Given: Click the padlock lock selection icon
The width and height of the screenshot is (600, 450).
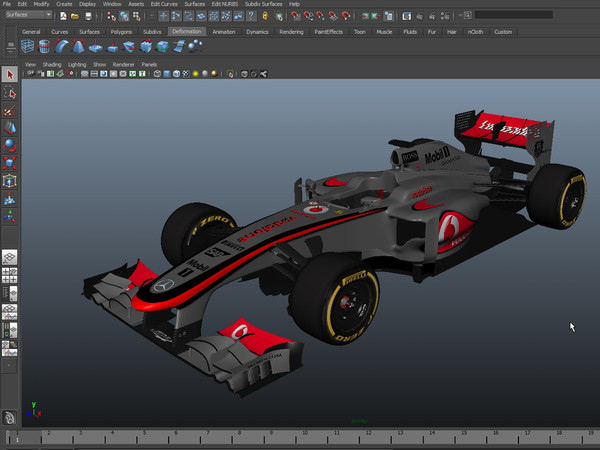Looking at the screenshot, I should coord(265,16).
